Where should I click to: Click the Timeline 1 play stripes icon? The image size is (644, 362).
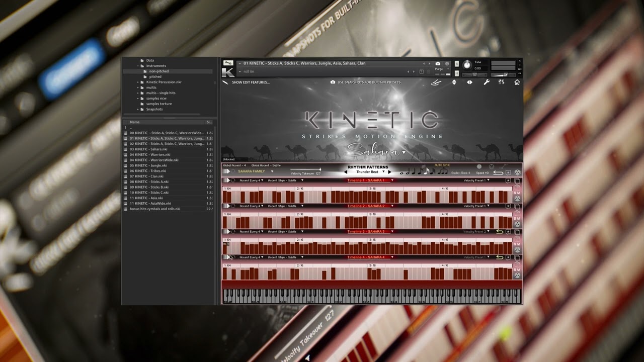[226, 180]
